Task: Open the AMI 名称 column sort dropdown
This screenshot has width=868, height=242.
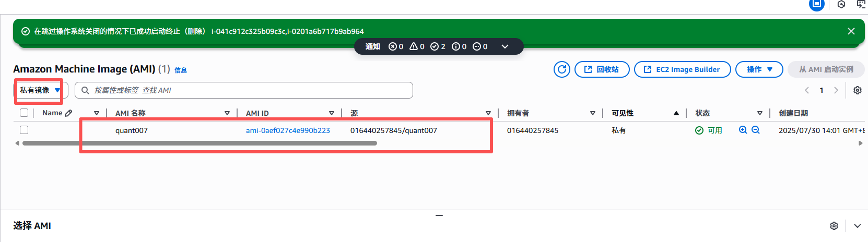Action: pos(227,113)
